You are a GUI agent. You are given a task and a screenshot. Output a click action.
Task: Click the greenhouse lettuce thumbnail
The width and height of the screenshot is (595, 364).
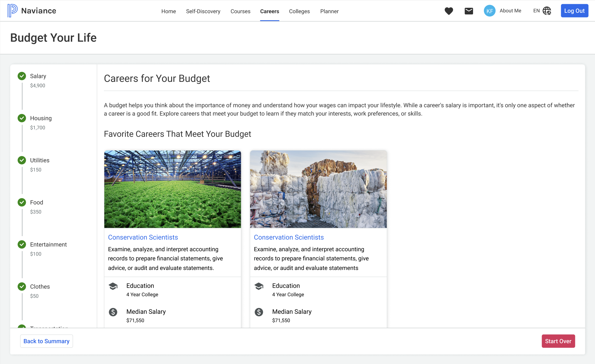click(x=172, y=189)
